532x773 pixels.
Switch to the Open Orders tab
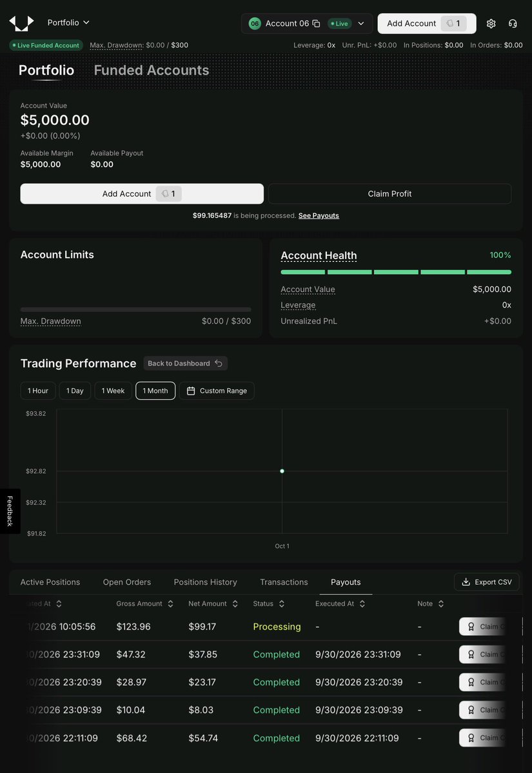[x=127, y=582]
